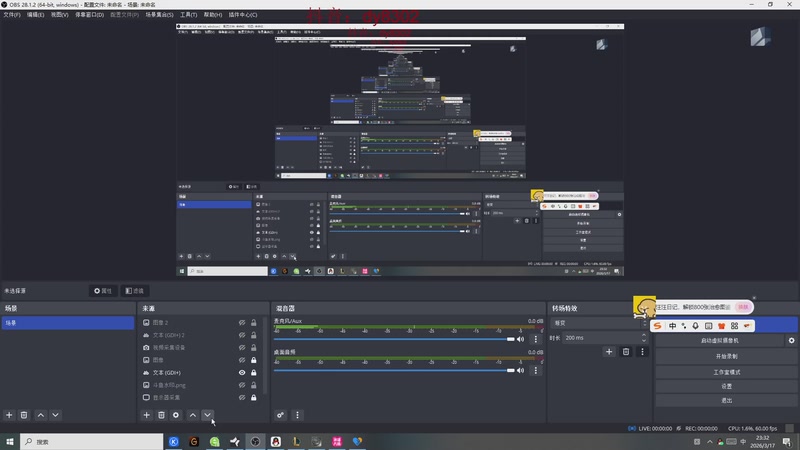Select the 图像 2 source row

200,323
